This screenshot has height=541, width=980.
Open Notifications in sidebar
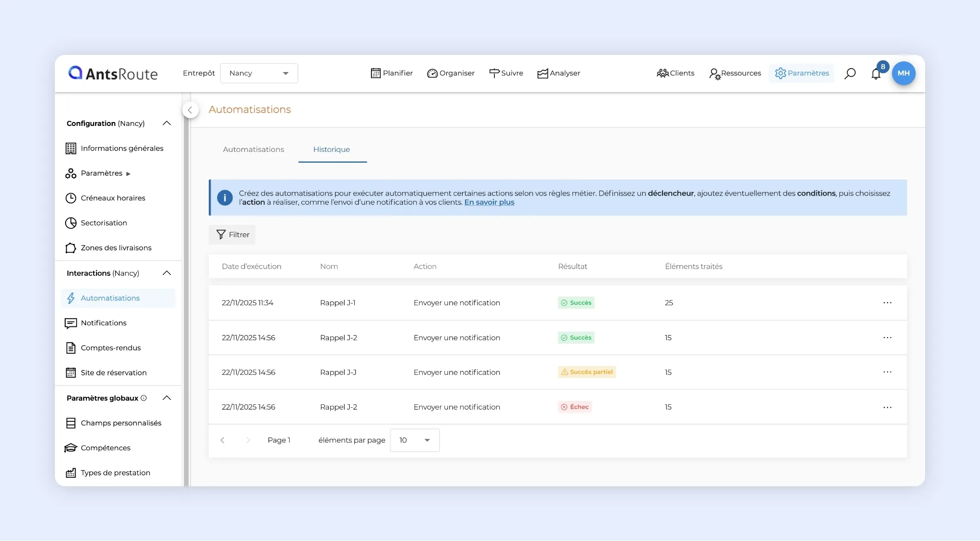[x=96, y=323]
